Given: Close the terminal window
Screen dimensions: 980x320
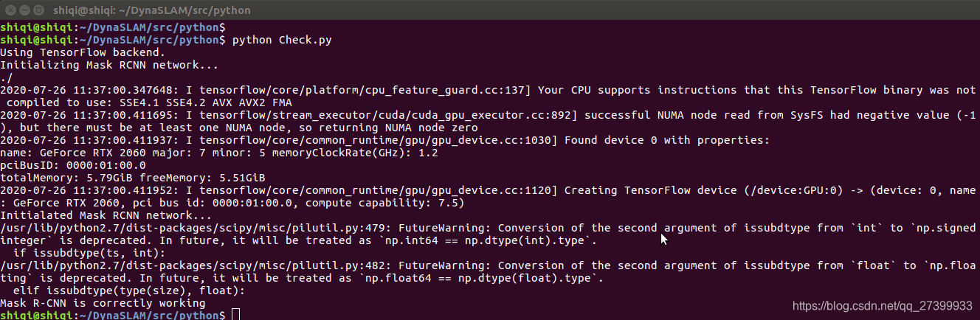Looking at the screenshot, I should click(10, 10).
